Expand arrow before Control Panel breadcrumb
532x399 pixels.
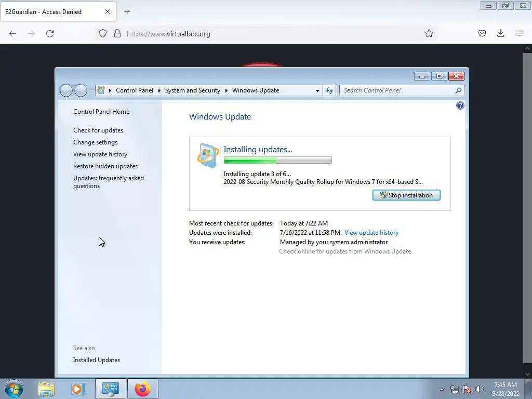pyautogui.click(x=110, y=90)
